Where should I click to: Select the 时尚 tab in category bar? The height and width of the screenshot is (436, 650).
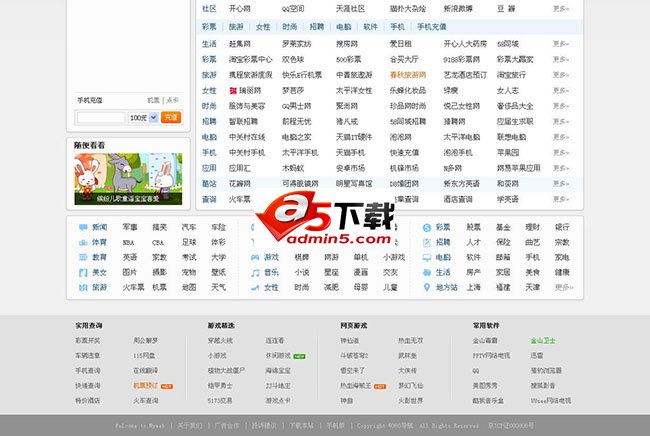tap(289, 27)
